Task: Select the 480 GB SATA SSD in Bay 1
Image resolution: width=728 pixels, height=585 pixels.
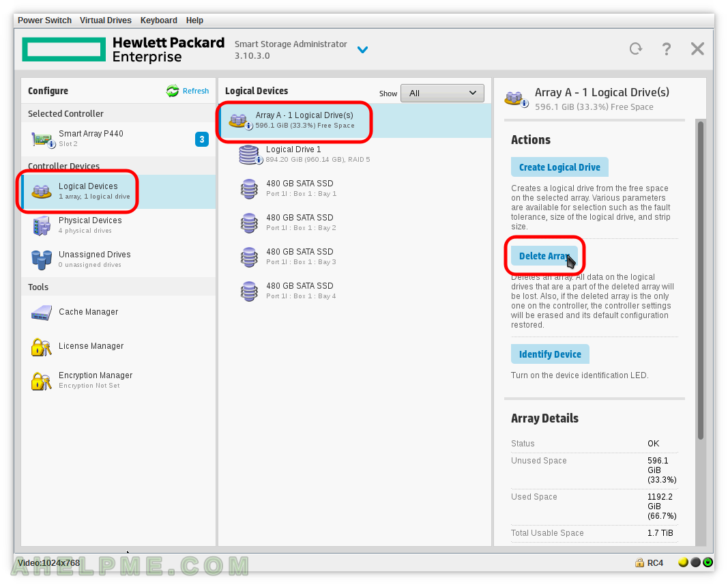Action: point(355,188)
